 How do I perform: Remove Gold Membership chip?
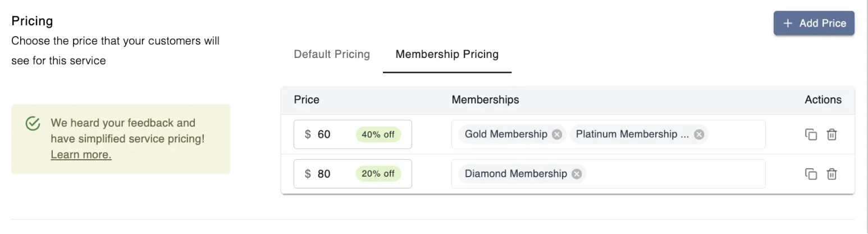click(556, 134)
